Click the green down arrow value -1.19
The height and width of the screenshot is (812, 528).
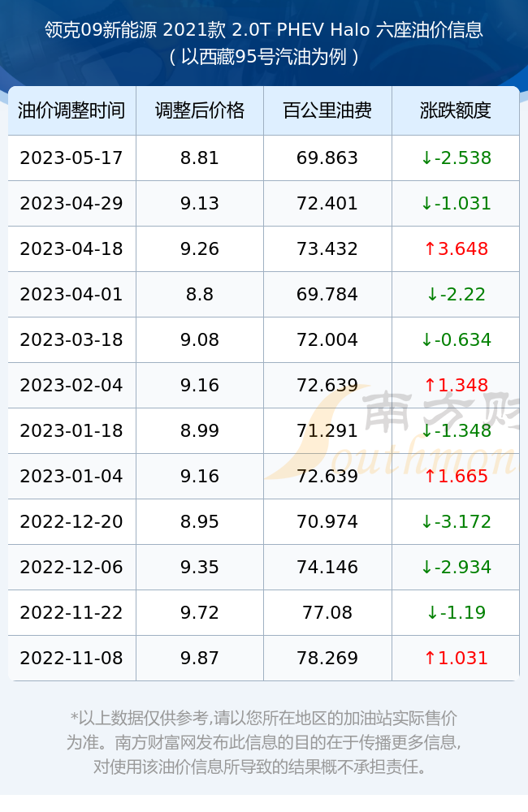point(456,612)
